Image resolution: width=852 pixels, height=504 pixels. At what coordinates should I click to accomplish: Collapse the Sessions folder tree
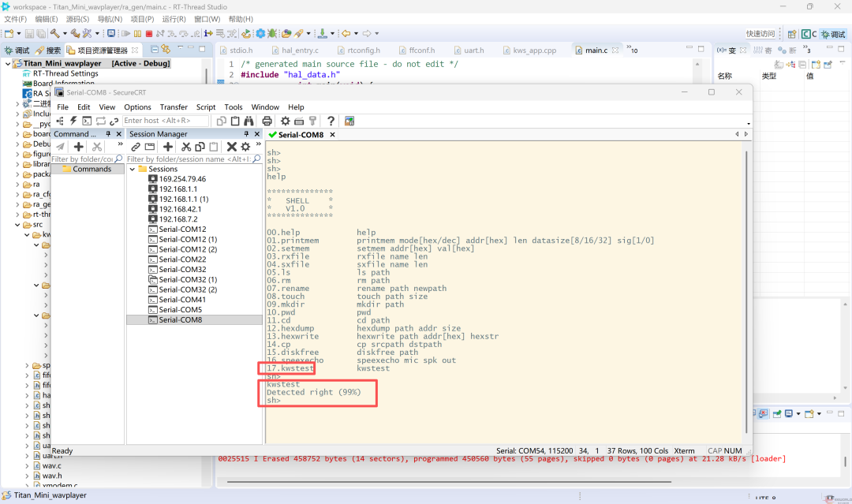click(x=132, y=169)
